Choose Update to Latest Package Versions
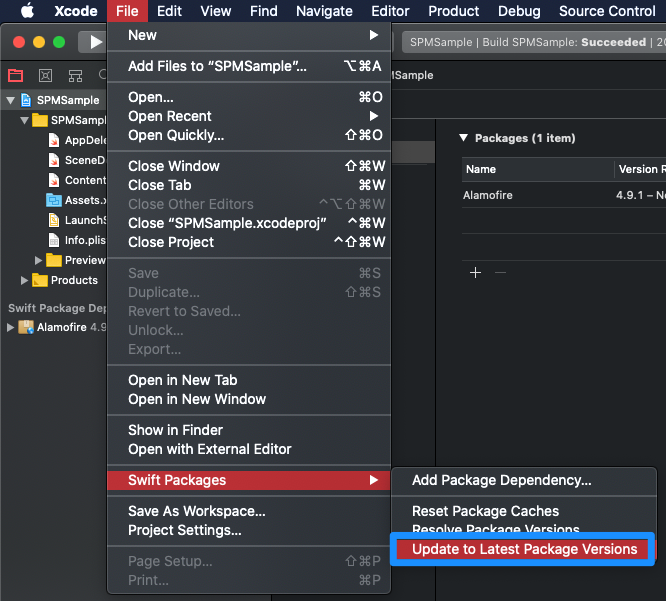666x601 pixels. point(524,549)
